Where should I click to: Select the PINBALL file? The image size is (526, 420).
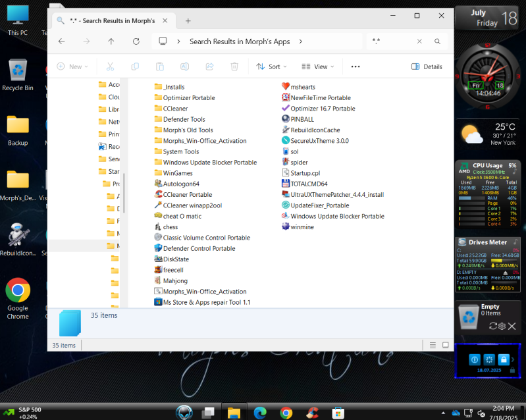[298, 119]
